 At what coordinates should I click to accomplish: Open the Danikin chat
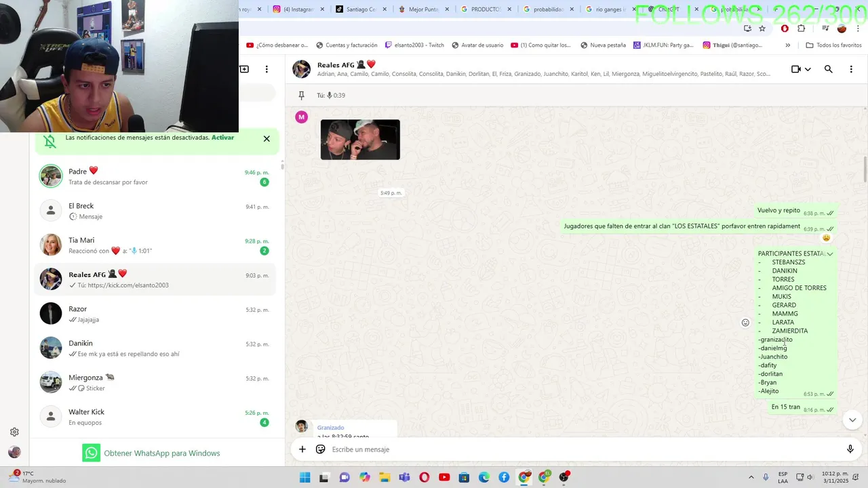pos(155,348)
